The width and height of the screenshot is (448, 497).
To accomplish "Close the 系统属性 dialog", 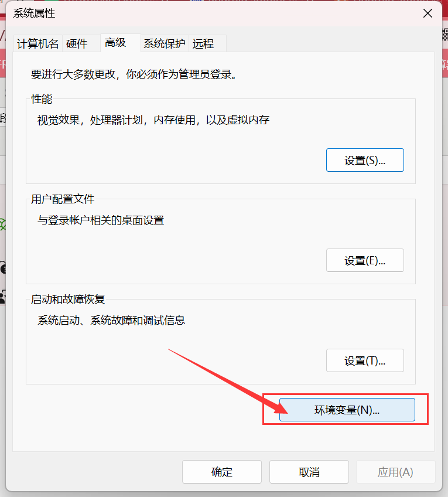I will [428, 13].
